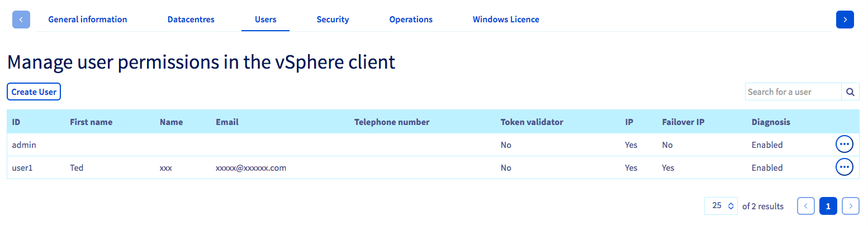Viewport: 868px width, 226px height.
Task: Click the Users tab
Action: (x=265, y=20)
